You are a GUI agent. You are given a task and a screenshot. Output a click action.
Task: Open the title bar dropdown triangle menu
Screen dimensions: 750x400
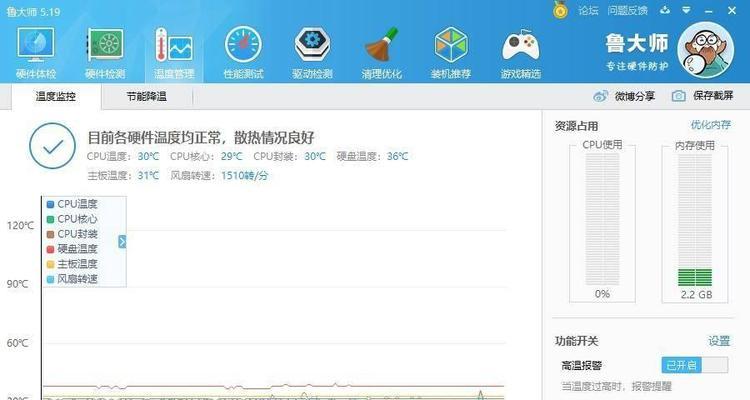click(x=686, y=10)
